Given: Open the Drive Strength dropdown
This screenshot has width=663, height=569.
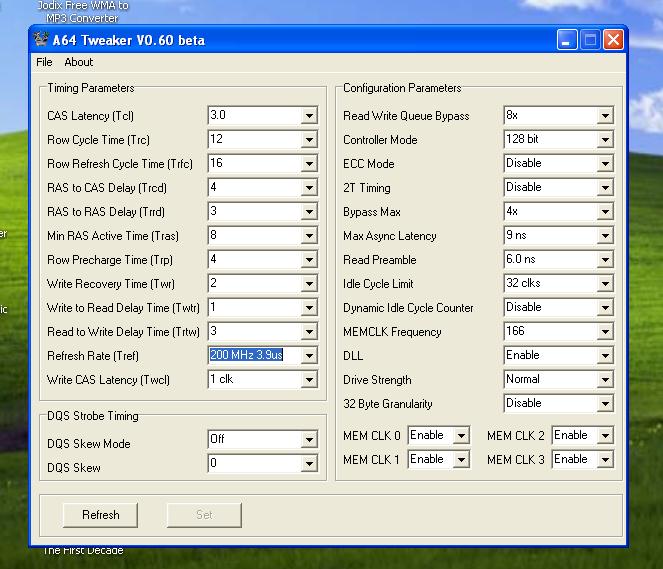Looking at the screenshot, I should [605, 380].
